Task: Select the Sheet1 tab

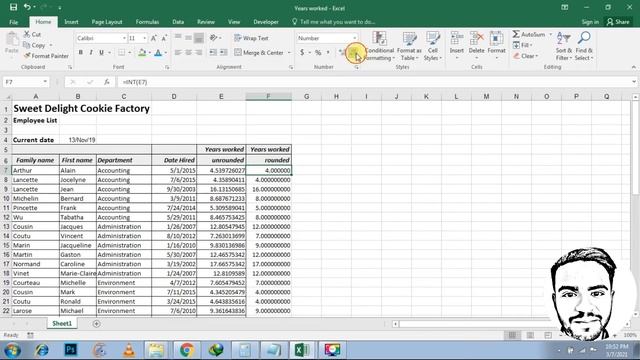Action: (62, 323)
